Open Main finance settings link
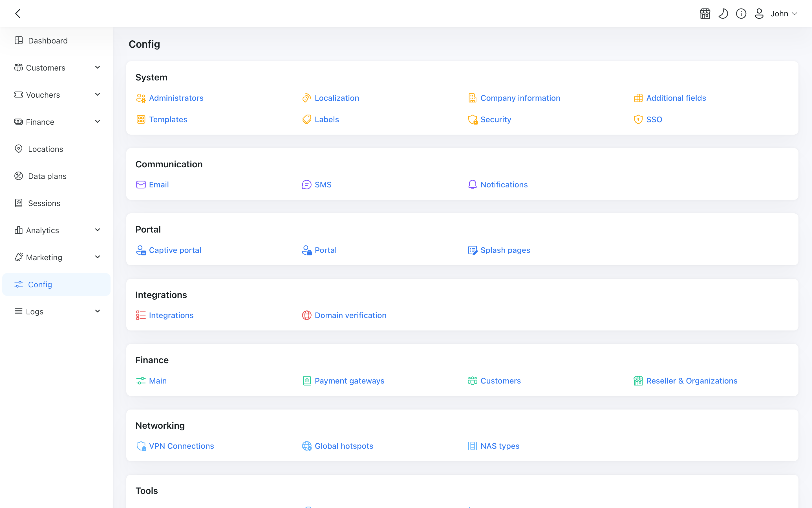The height and width of the screenshot is (508, 812). pos(158,381)
